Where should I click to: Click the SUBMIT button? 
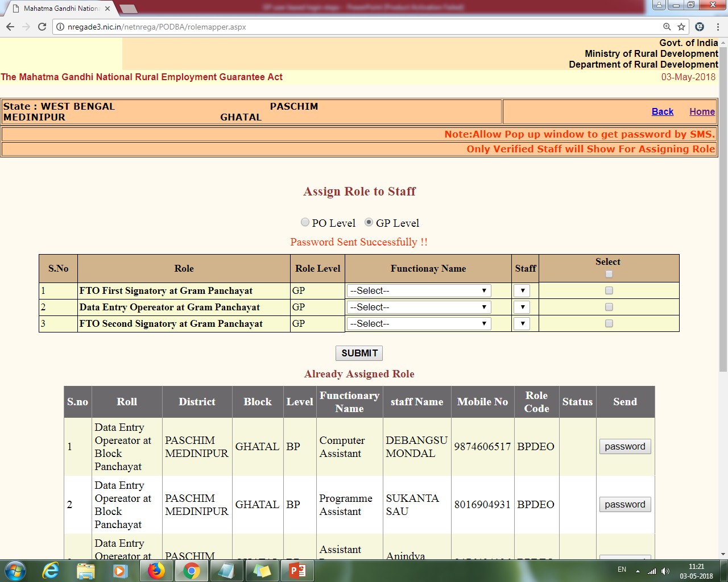coord(359,353)
